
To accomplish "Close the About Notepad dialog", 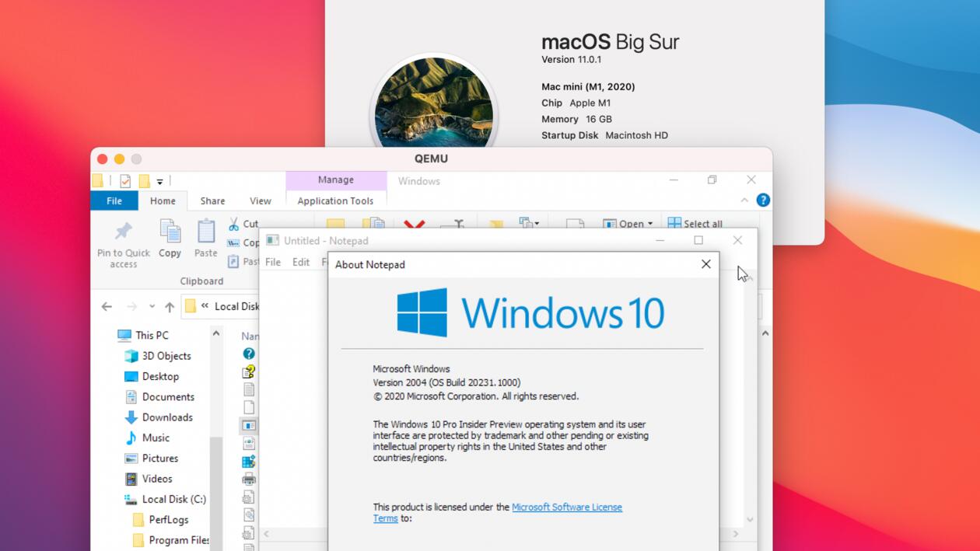I will click(x=705, y=264).
